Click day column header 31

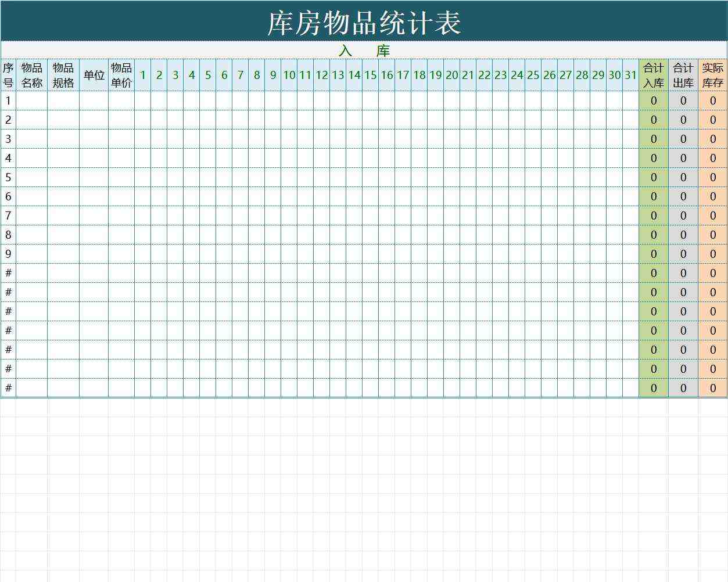(x=630, y=74)
